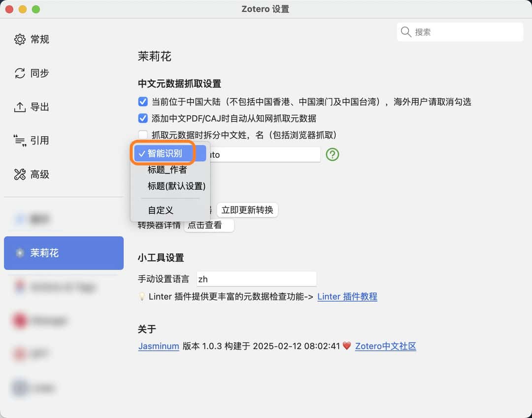Click the green question mark help icon
Image resolution: width=532 pixels, height=418 pixels.
332,155
